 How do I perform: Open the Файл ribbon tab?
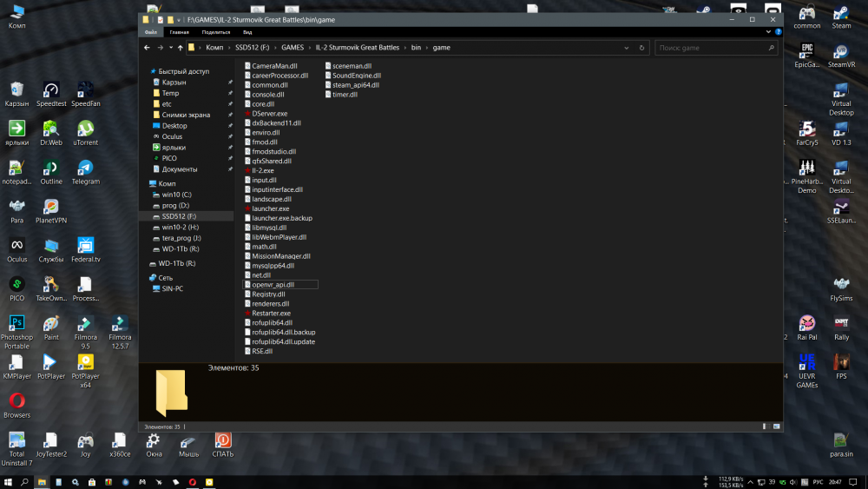(x=150, y=32)
